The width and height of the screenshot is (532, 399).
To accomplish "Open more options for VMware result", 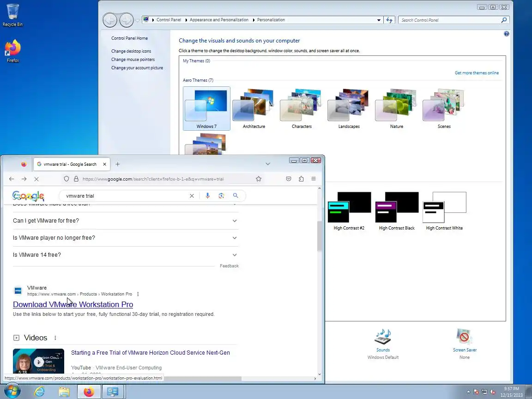I will point(138,294).
